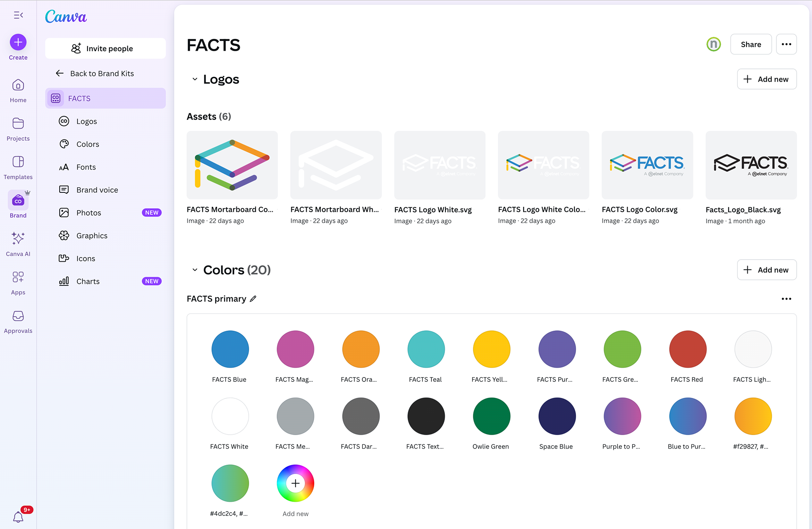Select the #f29827 orange gradient swatch
The height and width of the screenshot is (529, 812).
(x=753, y=416)
